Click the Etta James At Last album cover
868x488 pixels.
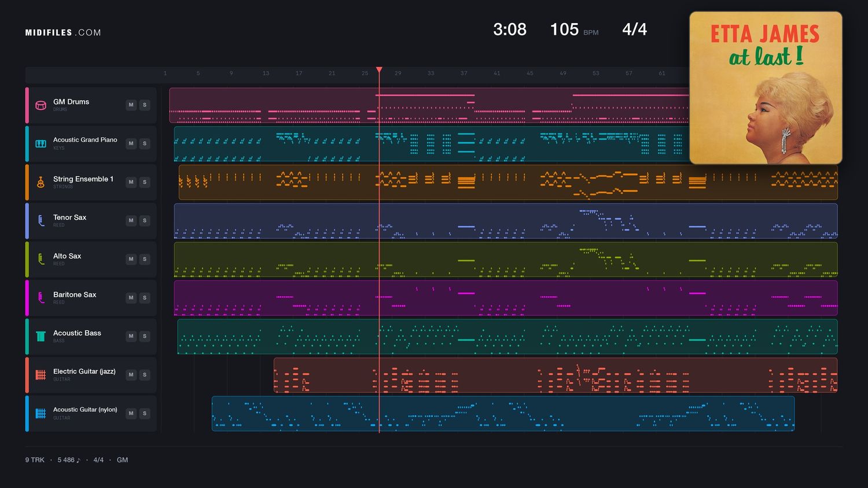pyautogui.click(x=766, y=88)
